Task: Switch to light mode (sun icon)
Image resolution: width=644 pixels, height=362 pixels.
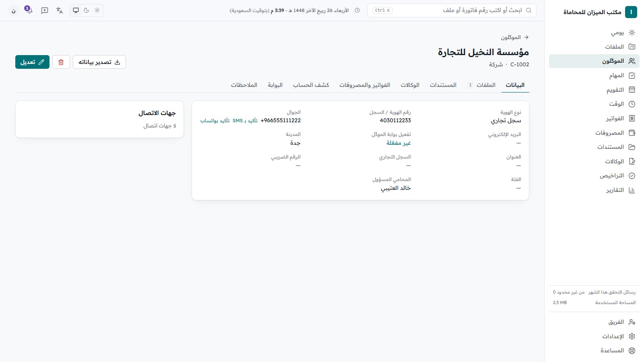Action: pos(97,10)
